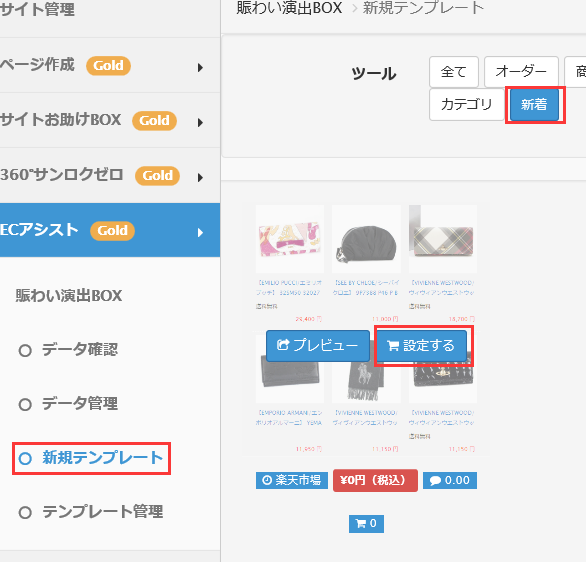
Task: Click circle bullet beside 新規テンプレート
Action: click(x=25, y=458)
